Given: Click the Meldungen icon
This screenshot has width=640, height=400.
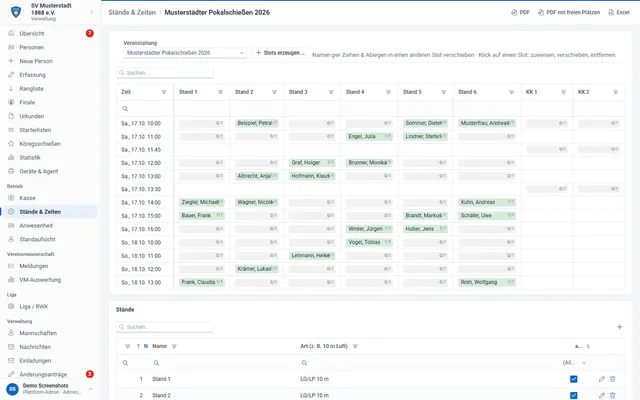Looking at the screenshot, I should pyautogui.click(x=11, y=266).
